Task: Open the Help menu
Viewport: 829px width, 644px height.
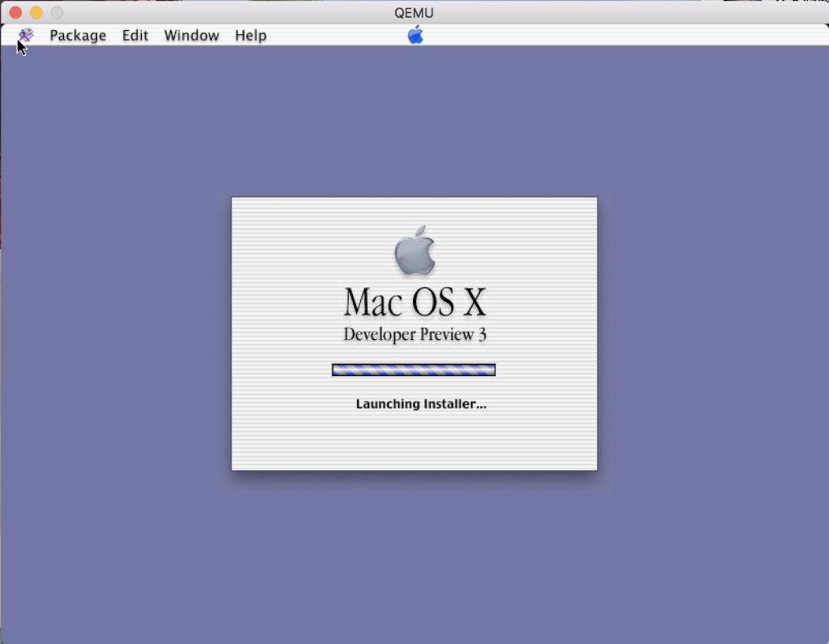Action: tap(250, 35)
